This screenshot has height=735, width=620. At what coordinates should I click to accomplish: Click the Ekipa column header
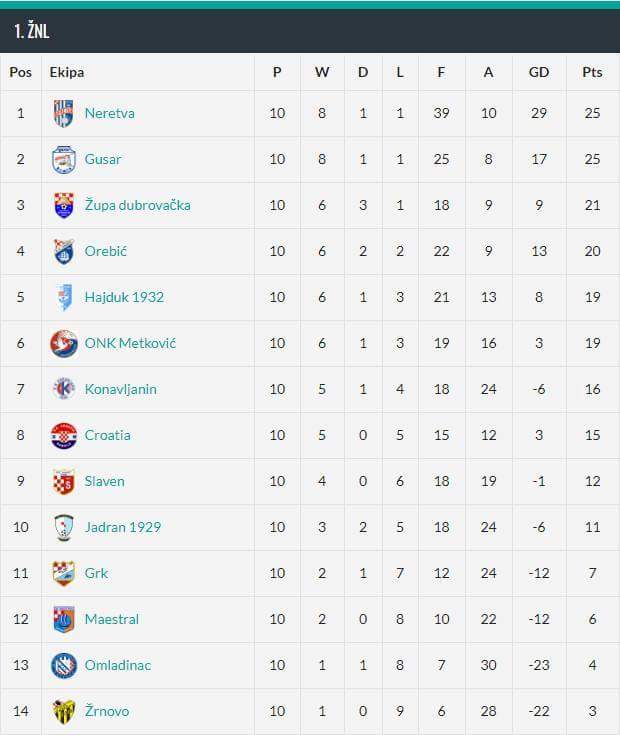[x=67, y=72]
